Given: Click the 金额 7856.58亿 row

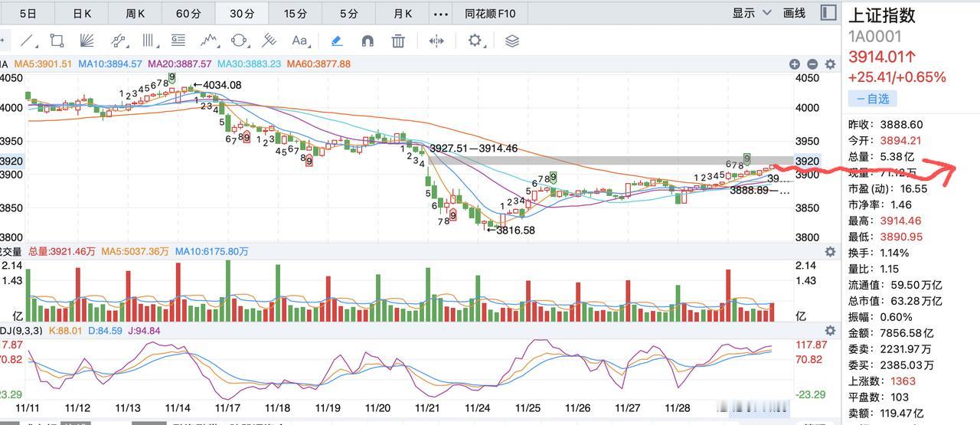Looking at the screenshot, I should pyautogui.click(x=890, y=333).
